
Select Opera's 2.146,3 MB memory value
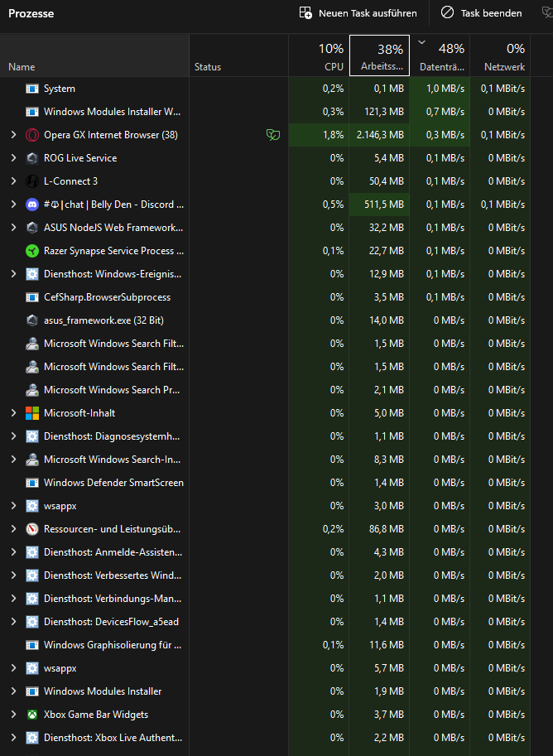point(381,135)
